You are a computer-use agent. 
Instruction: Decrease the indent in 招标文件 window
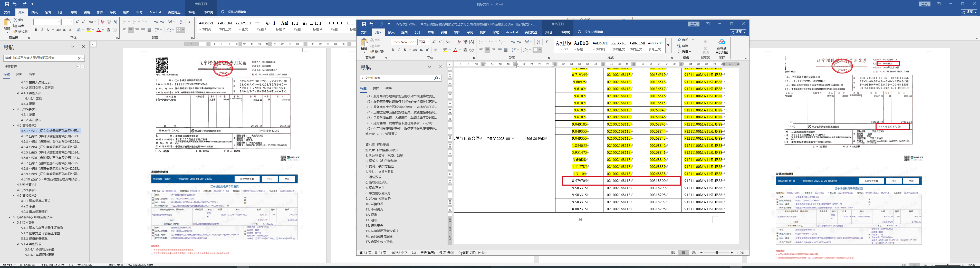[513, 42]
